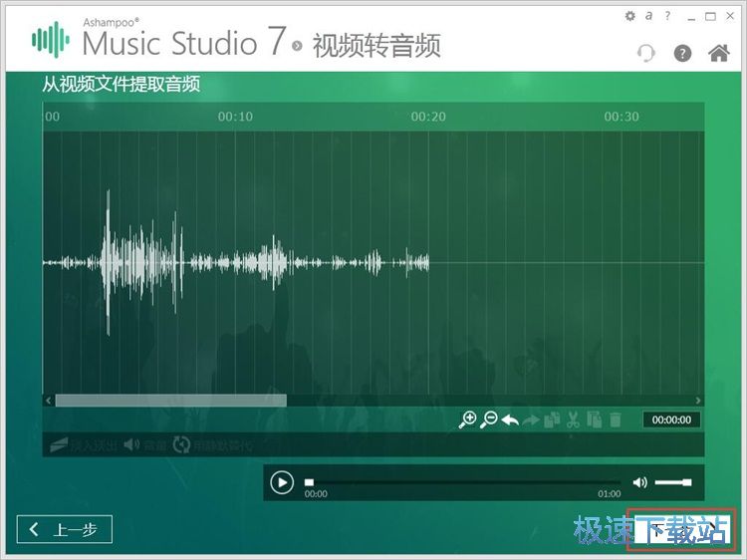This screenshot has height=560, width=747.
Task: Replace selection with silence (用静默替代)
Action: pyautogui.click(x=212, y=445)
